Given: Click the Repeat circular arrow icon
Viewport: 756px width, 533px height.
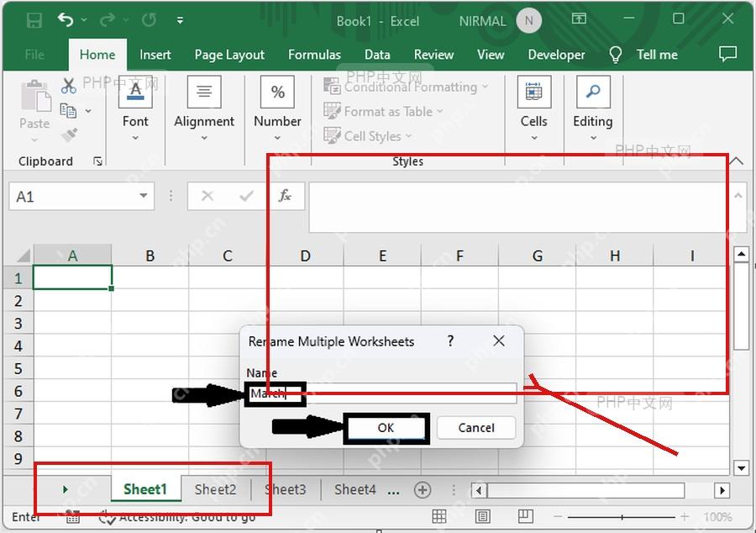Looking at the screenshot, I should (x=149, y=20).
